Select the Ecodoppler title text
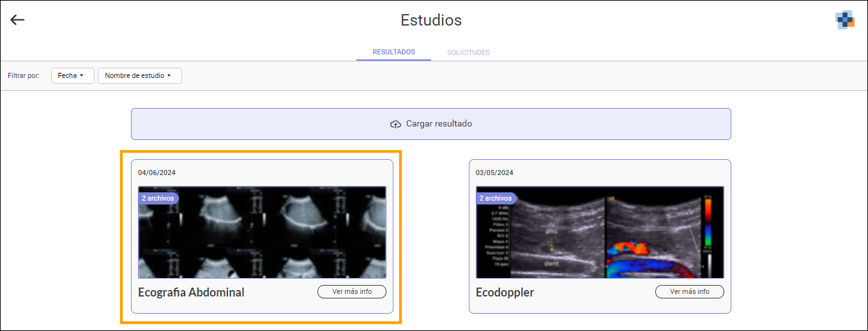This screenshot has height=331, width=868. click(x=505, y=293)
